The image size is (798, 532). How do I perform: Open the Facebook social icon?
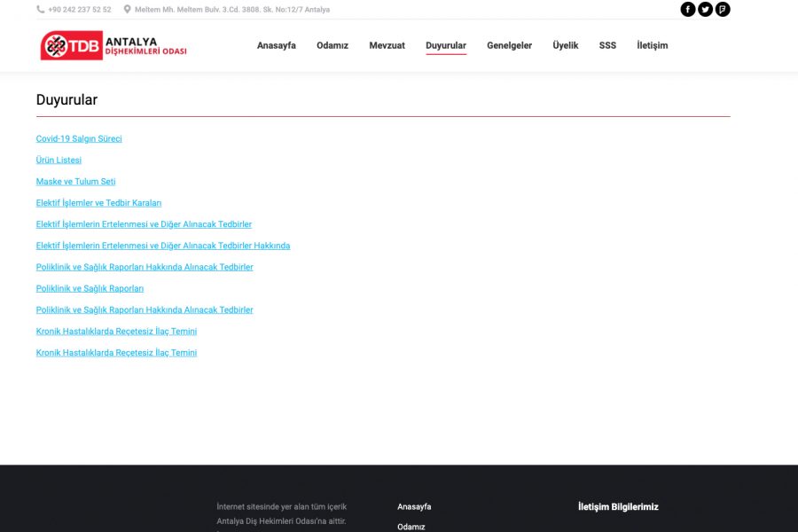tap(688, 10)
